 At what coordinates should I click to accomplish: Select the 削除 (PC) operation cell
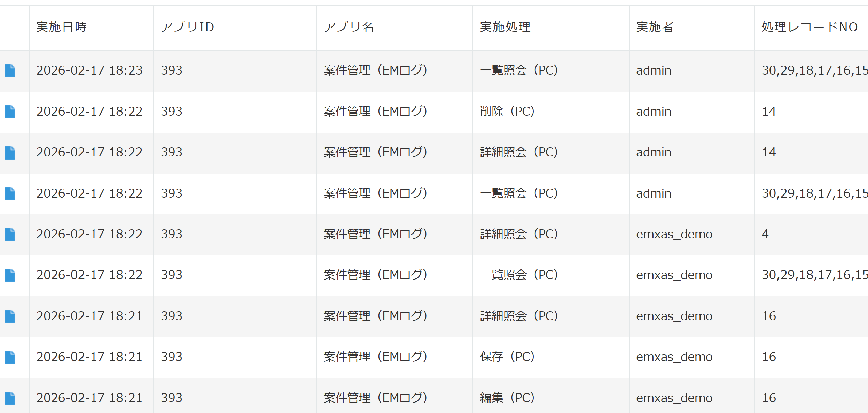(507, 112)
